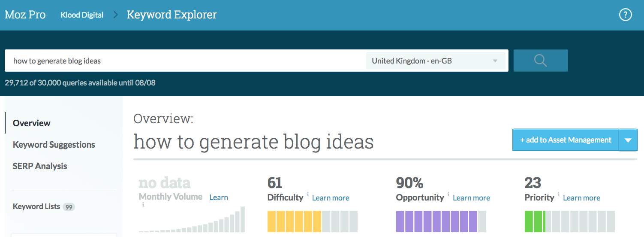Image resolution: width=644 pixels, height=237 pixels.
Task: Click the info icon beside Difficulty
Action: (x=307, y=194)
